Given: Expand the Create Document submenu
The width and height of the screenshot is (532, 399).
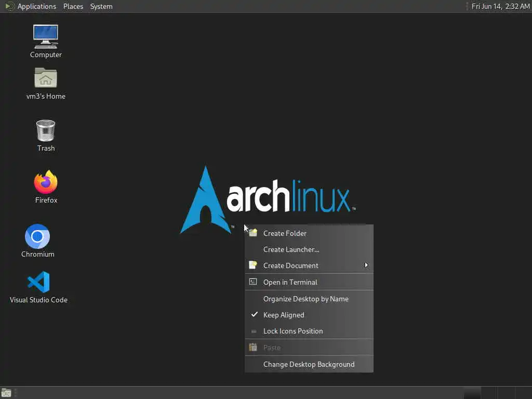Looking at the screenshot, I should [x=309, y=265].
